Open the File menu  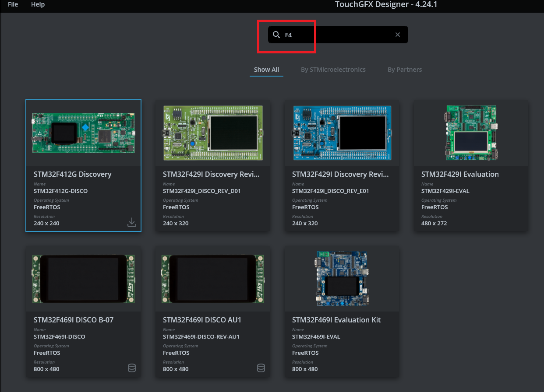pyautogui.click(x=13, y=4)
